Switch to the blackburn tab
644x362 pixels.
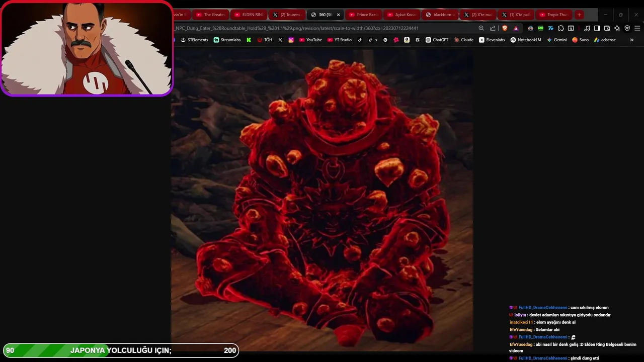point(440,15)
